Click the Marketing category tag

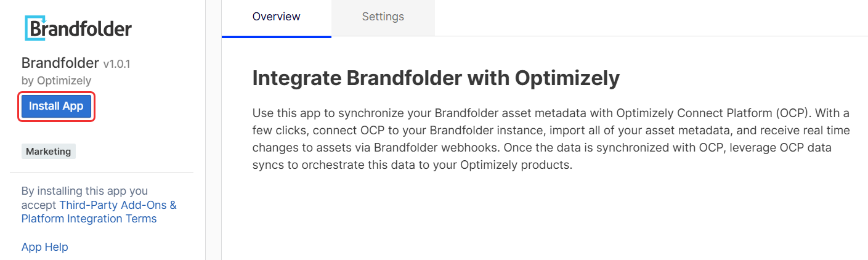click(49, 152)
